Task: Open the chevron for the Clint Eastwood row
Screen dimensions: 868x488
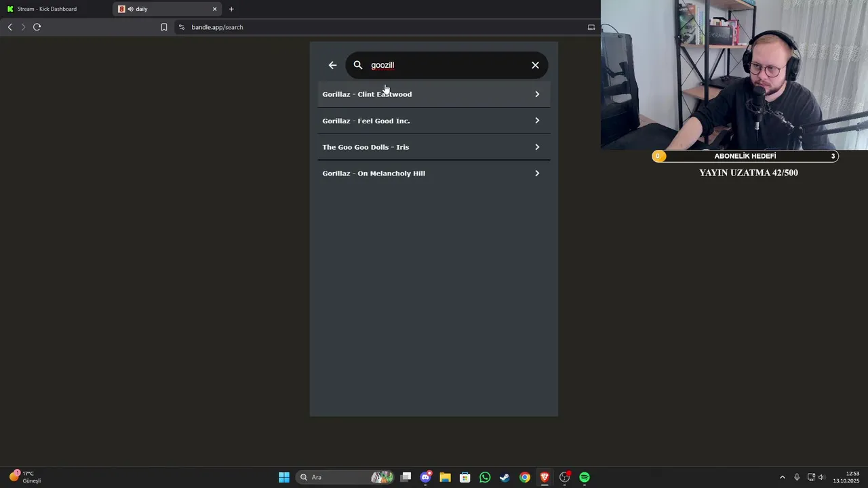Action: coord(537,94)
